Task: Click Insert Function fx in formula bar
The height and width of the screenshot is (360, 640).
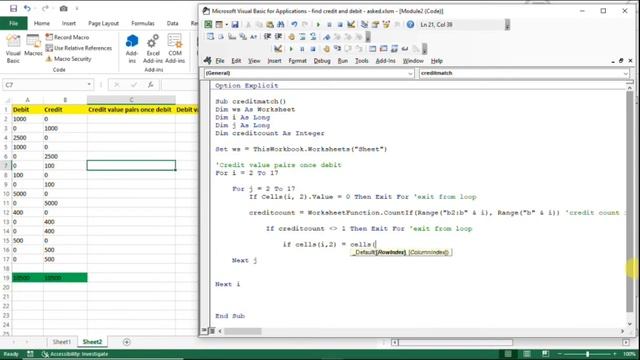Action: (x=151, y=84)
